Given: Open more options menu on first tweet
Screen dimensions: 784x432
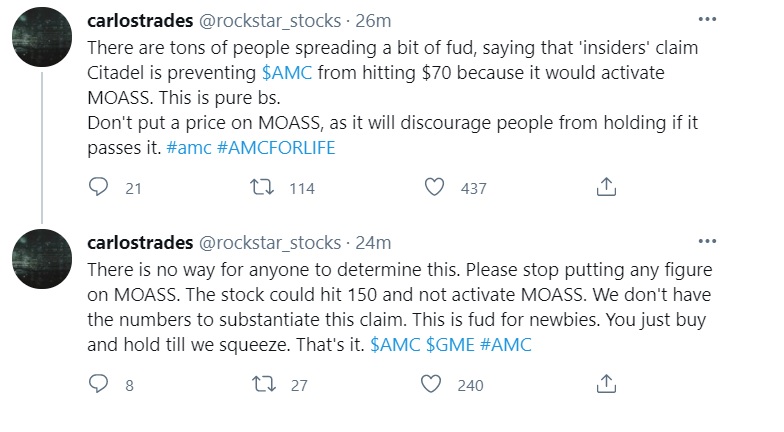Looking at the screenshot, I should click(707, 20).
